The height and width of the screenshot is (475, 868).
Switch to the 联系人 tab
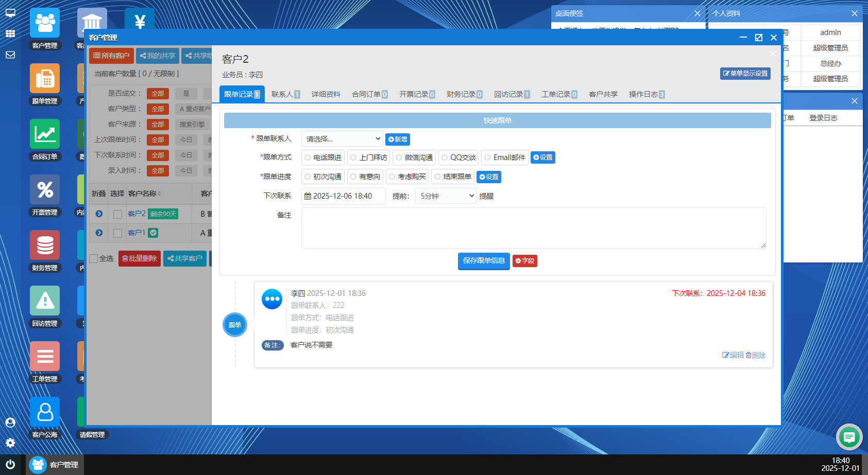point(285,94)
